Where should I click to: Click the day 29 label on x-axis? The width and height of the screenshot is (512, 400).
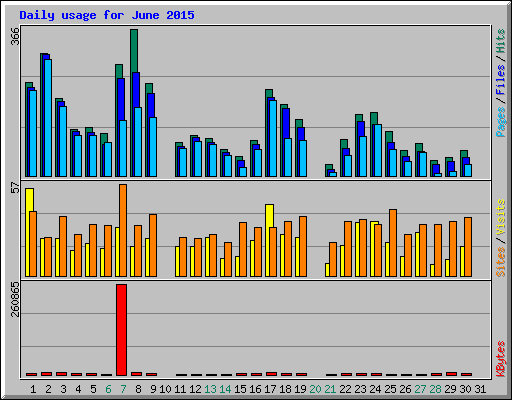pos(450,389)
